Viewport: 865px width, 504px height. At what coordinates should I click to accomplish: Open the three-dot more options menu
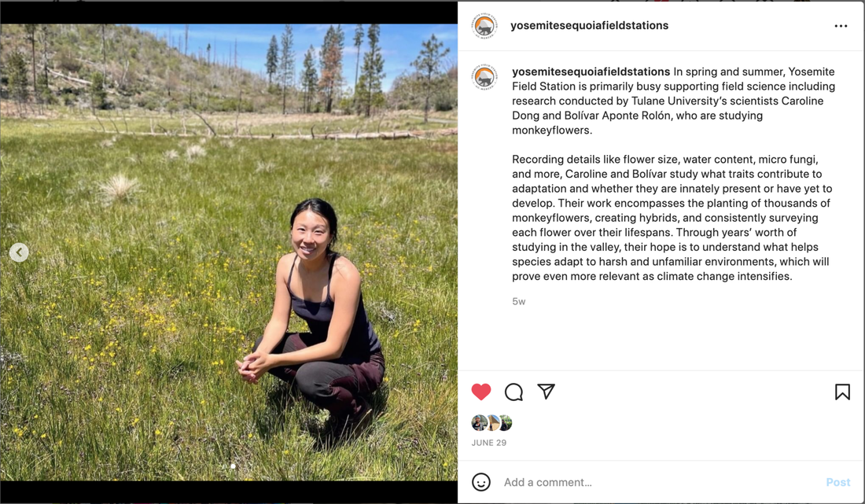[x=841, y=26]
